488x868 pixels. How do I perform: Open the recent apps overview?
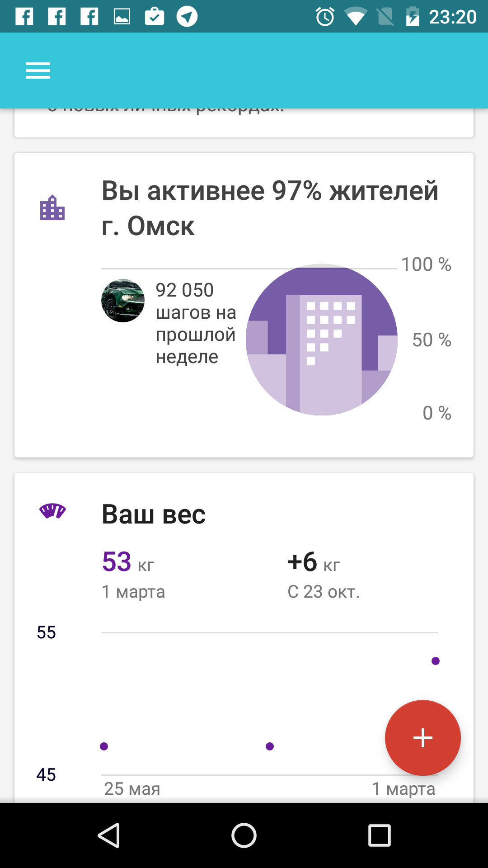(x=379, y=835)
